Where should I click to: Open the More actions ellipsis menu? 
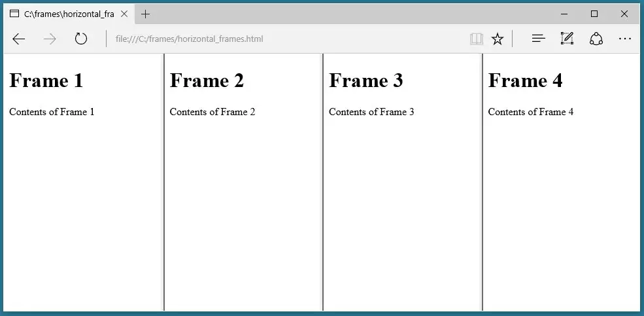625,39
